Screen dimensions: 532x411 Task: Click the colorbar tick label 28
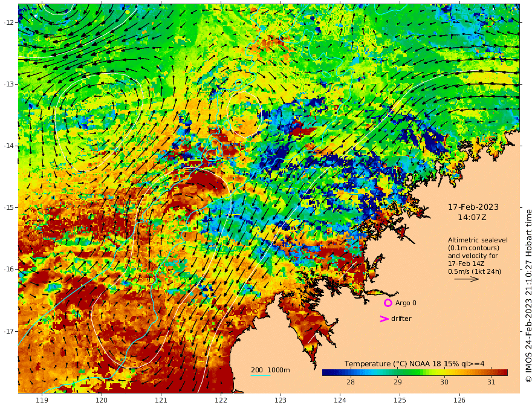[x=351, y=382]
